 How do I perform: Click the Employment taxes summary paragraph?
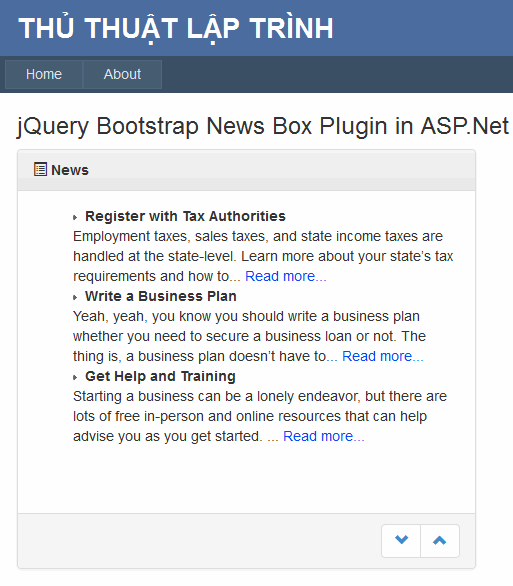263,256
